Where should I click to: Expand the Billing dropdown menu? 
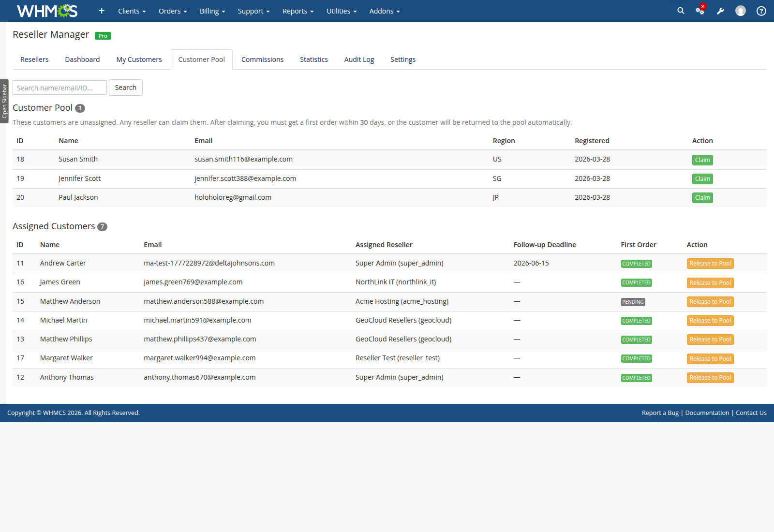point(212,11)
